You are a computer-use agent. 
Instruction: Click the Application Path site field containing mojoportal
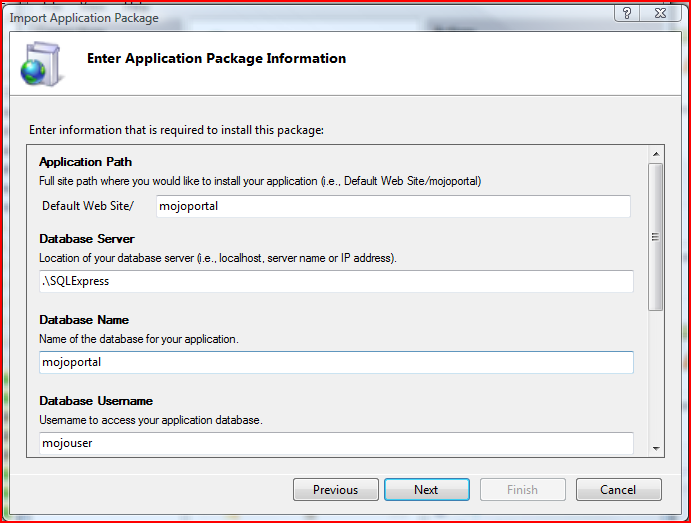393,206
